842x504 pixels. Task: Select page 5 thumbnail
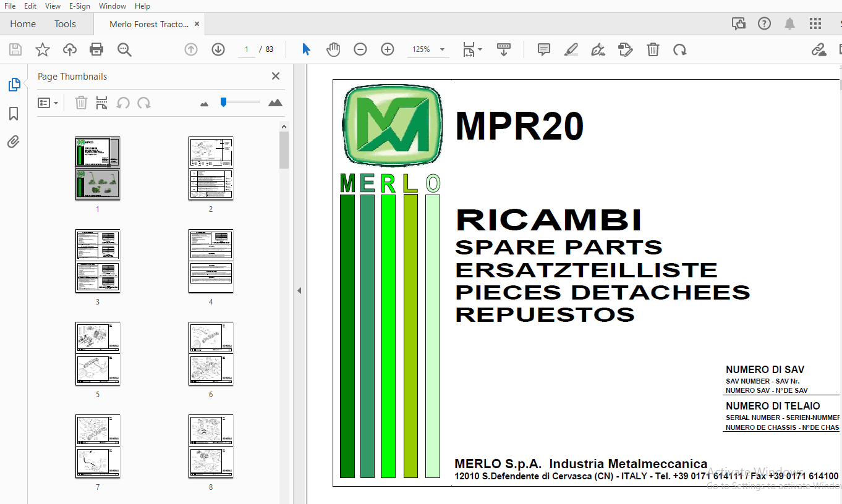click(98, 353)
